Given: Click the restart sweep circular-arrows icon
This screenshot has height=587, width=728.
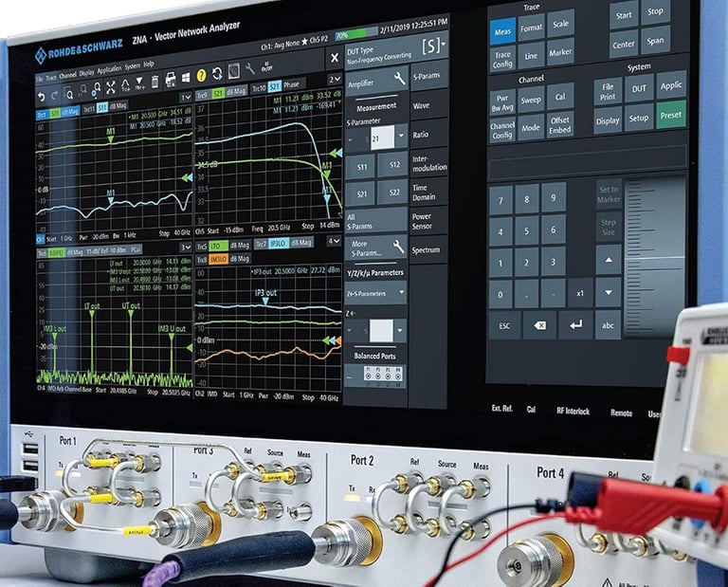Looking at the screenshot, I should click(x=217, y=73).
